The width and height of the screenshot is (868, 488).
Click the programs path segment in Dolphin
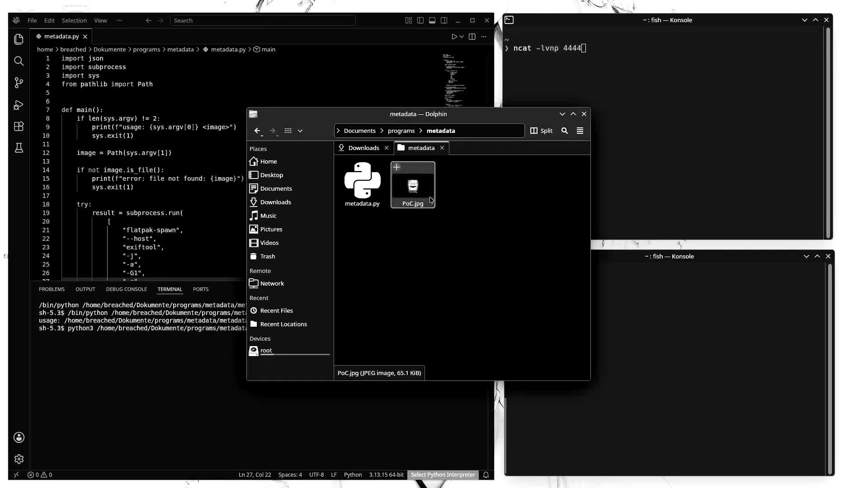coord(401,131)
